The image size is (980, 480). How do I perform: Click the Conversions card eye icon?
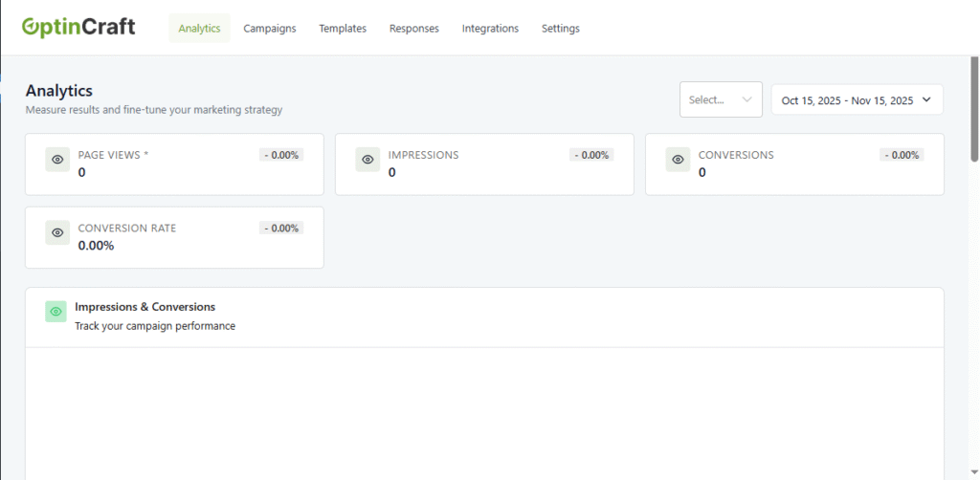point(678,160)
